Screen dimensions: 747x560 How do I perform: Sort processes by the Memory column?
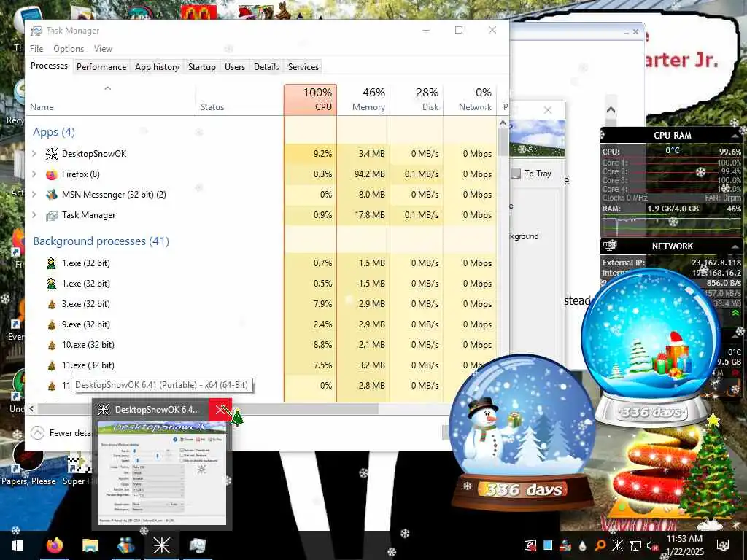pyautogui.click(x=363, y=99)
